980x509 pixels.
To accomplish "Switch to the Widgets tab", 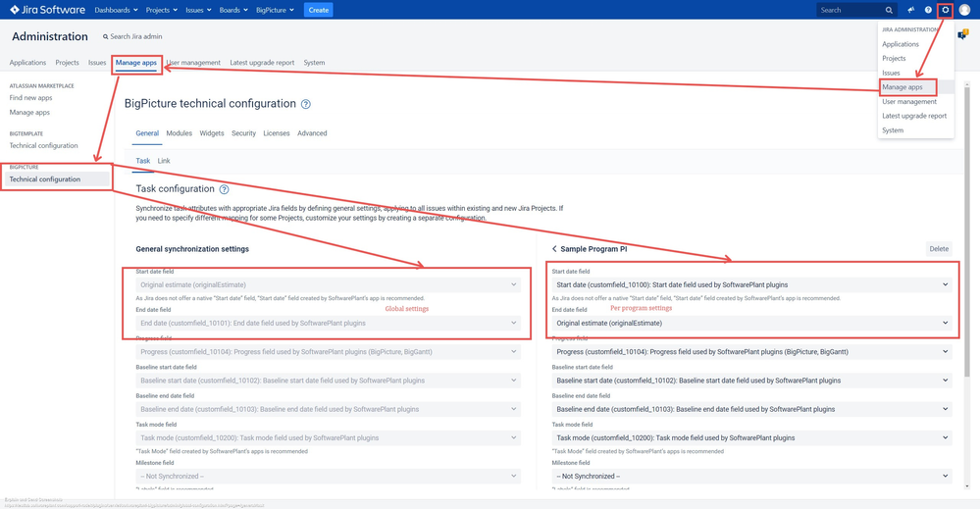I will coord(212,133).
